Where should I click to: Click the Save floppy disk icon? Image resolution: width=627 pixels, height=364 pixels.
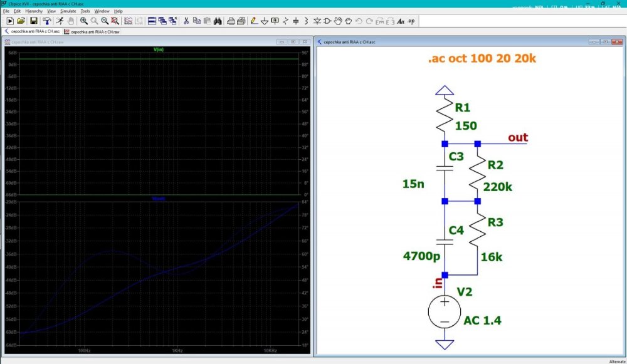pos(34,21)
